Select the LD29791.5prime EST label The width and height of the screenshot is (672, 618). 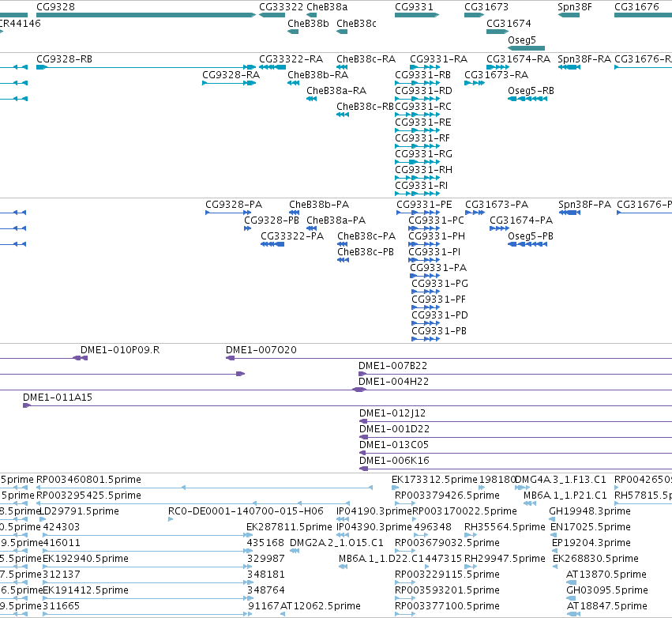tap(79, 511)
